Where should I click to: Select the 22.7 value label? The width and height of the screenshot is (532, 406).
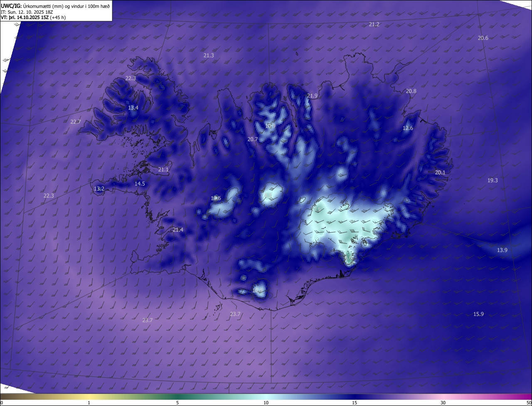[x=76, y=122]
